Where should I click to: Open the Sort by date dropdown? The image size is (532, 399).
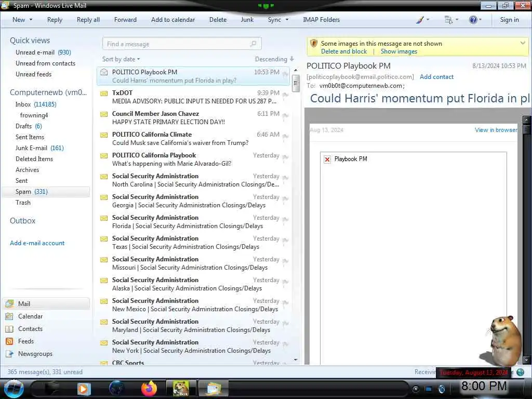coord(121,59)
